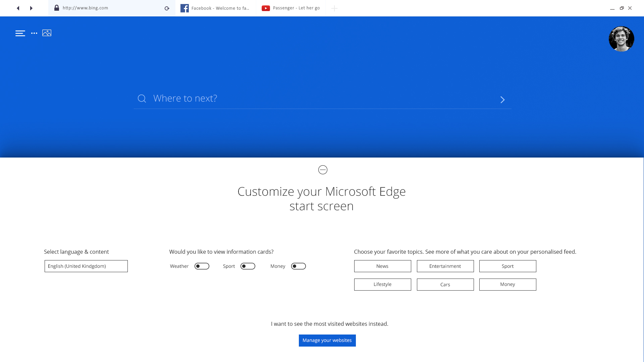This screenshot has width=644, height=362.
Task: Select the Lifestyle topic
Action: click(x=383, y=285)
